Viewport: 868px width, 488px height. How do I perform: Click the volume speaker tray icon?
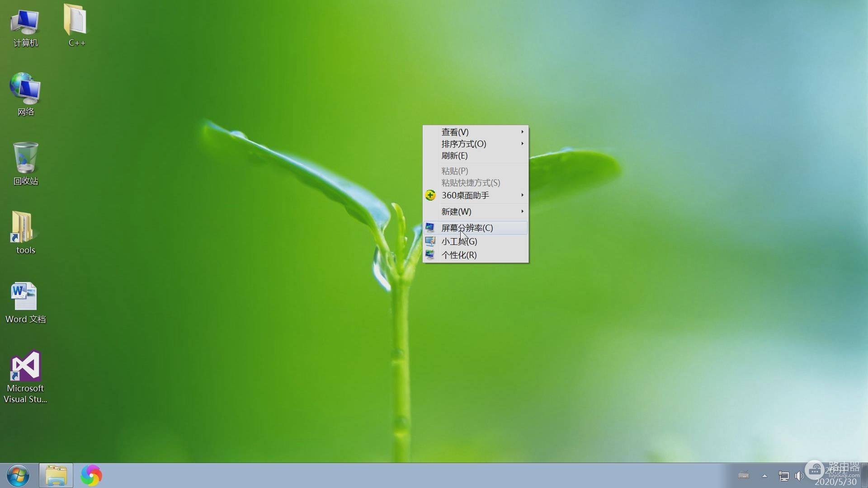[800, 476]
